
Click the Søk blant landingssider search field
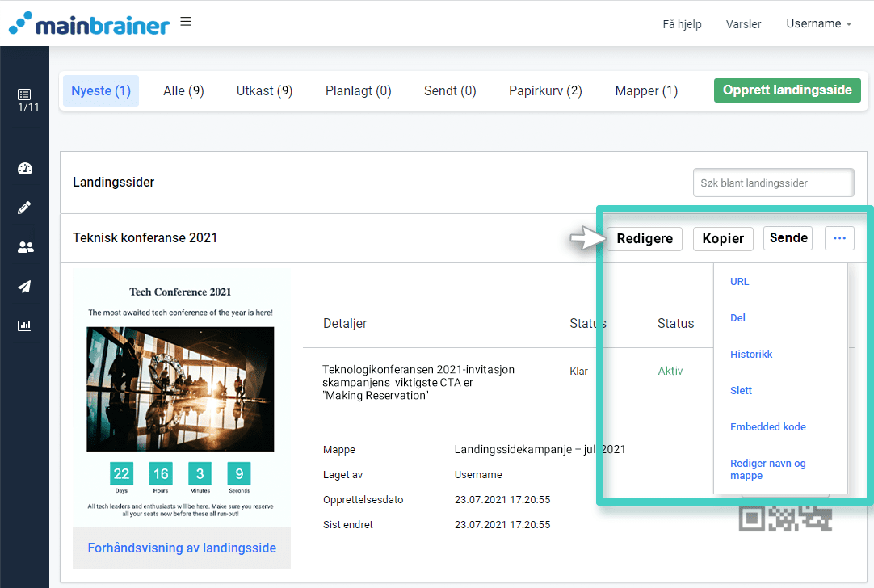point(773,183)
